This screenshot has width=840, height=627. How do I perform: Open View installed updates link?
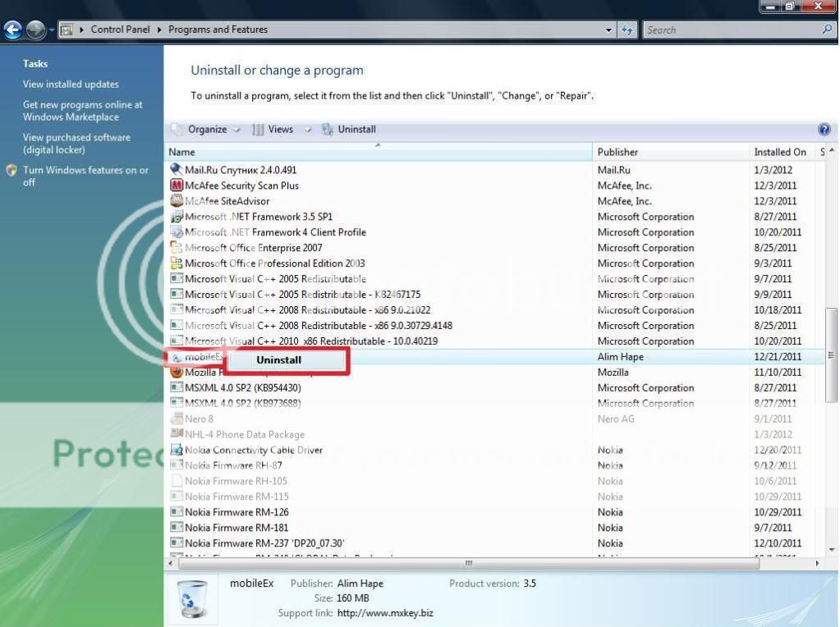point(71,84)
